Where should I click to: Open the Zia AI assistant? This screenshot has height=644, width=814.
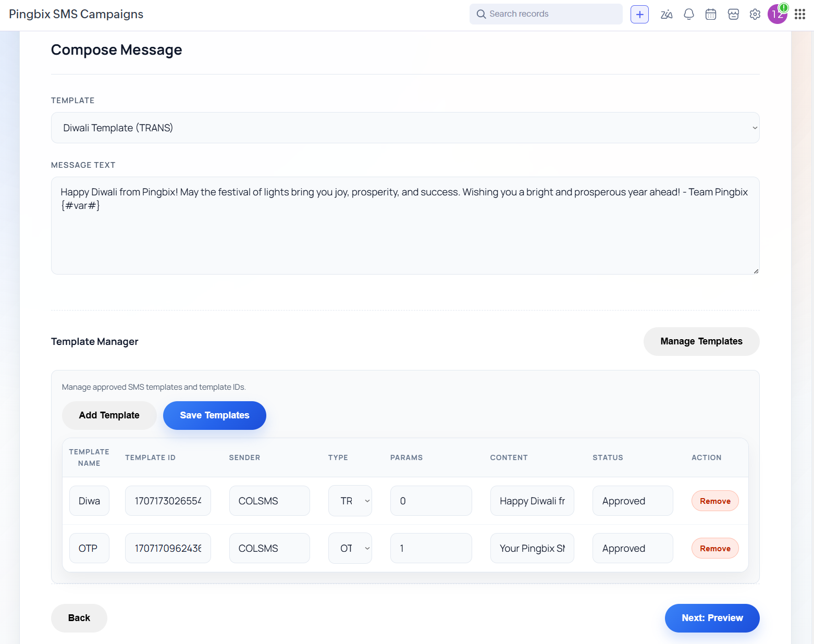[x=667, y=14]
